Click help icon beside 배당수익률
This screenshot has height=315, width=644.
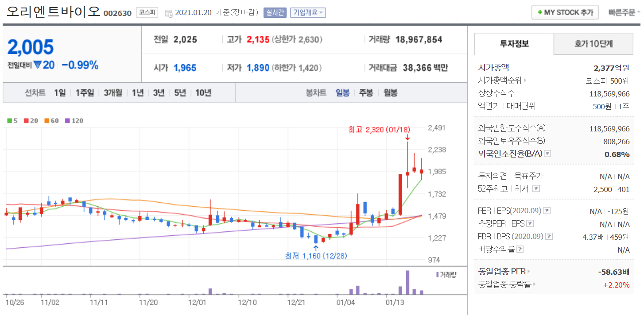pyautogui.click(x=520, y=250)
